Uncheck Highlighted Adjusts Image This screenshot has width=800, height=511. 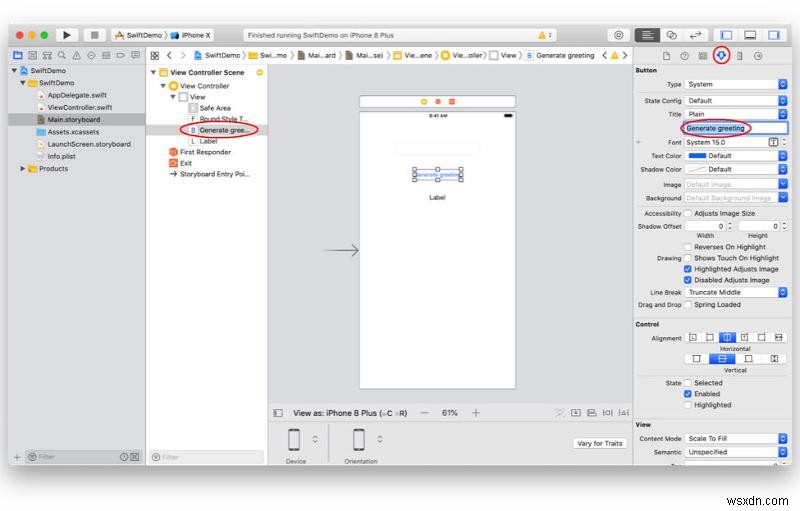click(688, 269)
